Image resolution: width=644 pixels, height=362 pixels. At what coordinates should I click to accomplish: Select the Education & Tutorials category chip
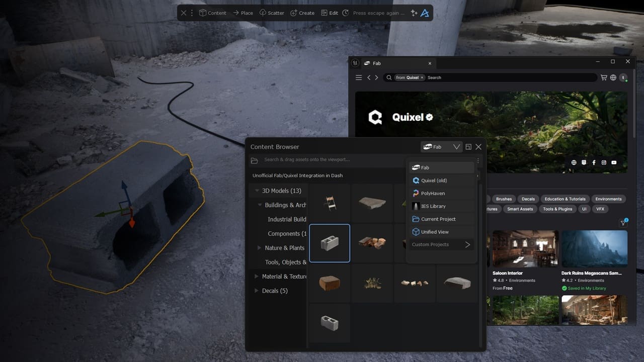pyautogui.click(x=565, y=199)
